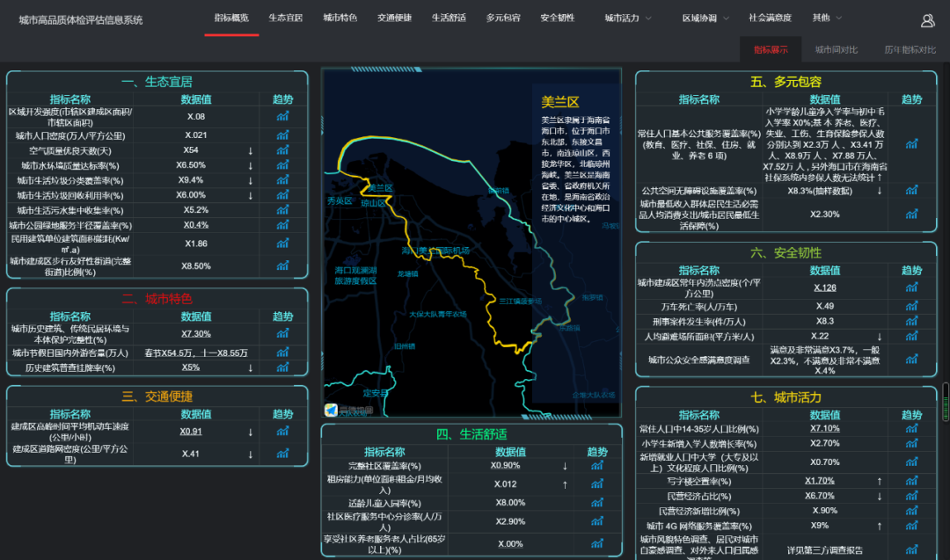The image size is (950, 560).
Task: Click the 美兰区 heading in description panel
Action: (x=559, y=102)
